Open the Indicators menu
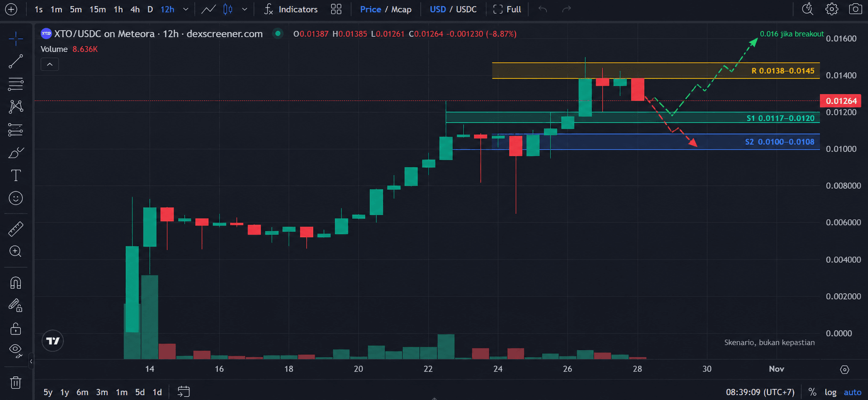 (x=291, y=9)
